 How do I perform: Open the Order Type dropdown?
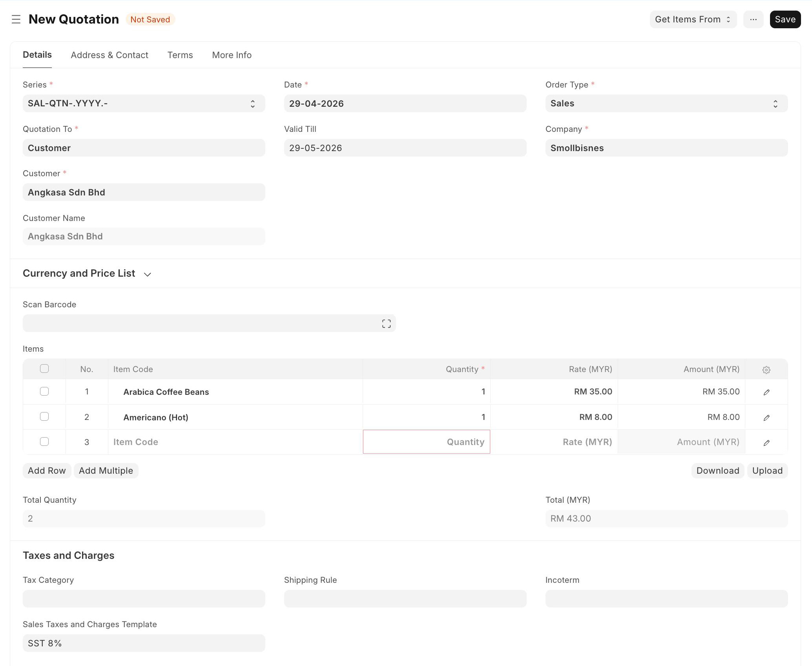coord(666,104)
